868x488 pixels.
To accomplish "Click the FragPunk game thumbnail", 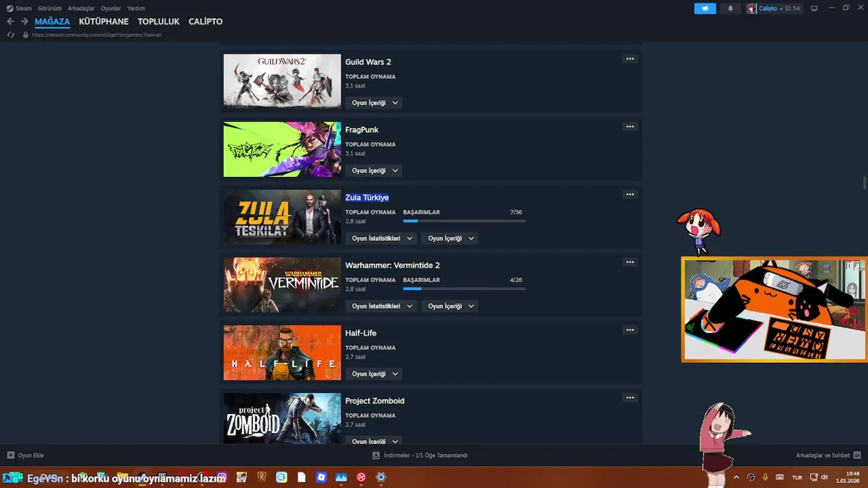I will click(282, 149).
